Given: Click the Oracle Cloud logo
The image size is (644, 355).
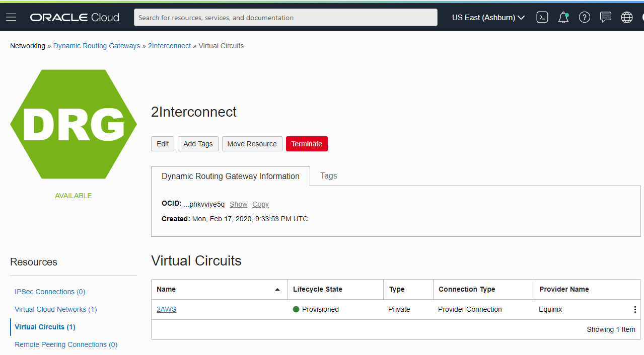Looking at the screenshot, I should click(x=75, y=18).
